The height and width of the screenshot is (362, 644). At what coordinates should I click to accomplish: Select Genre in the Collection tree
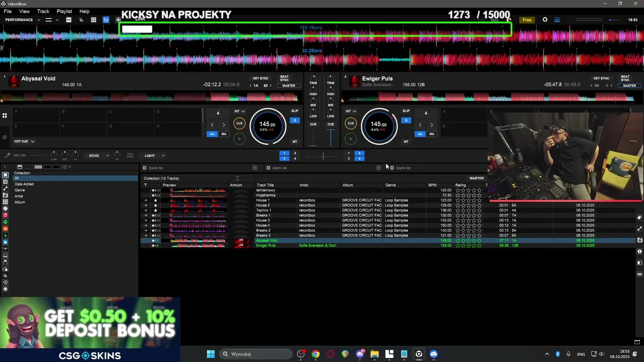pos(20,190)
